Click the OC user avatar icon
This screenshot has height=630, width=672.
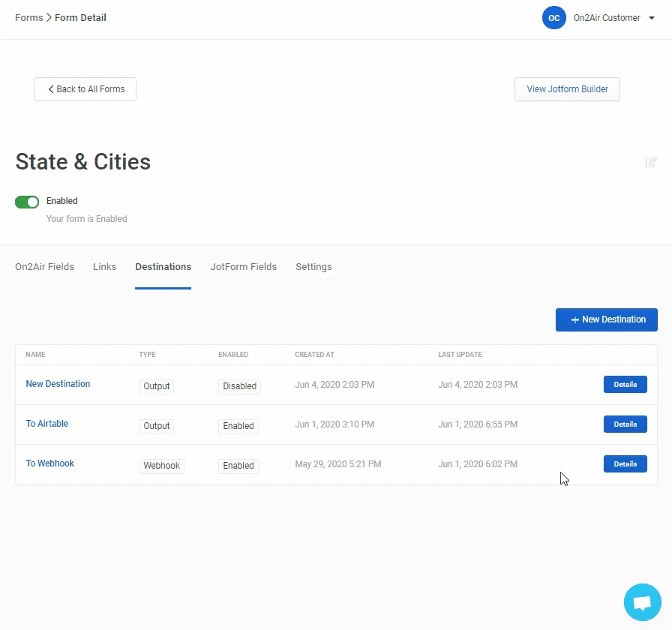[553, 18]
